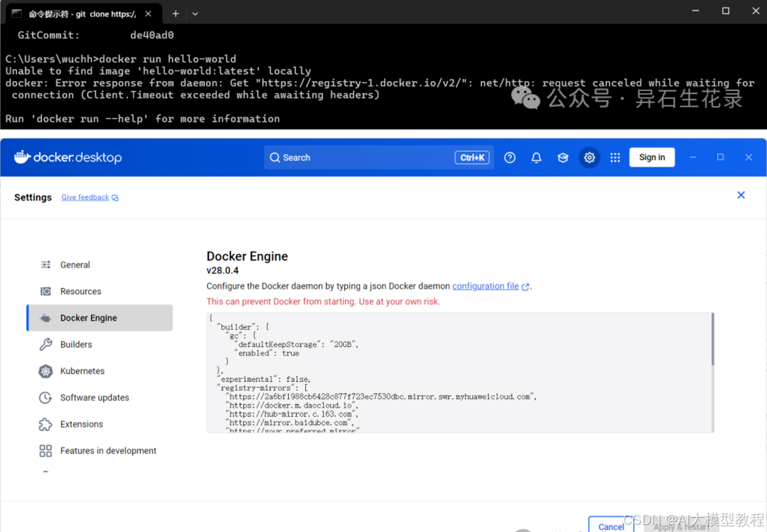Viewport: 767px width, 532px height.
Task: Click the Ctrl+K shortcut badge
Action: click(472, 157)
